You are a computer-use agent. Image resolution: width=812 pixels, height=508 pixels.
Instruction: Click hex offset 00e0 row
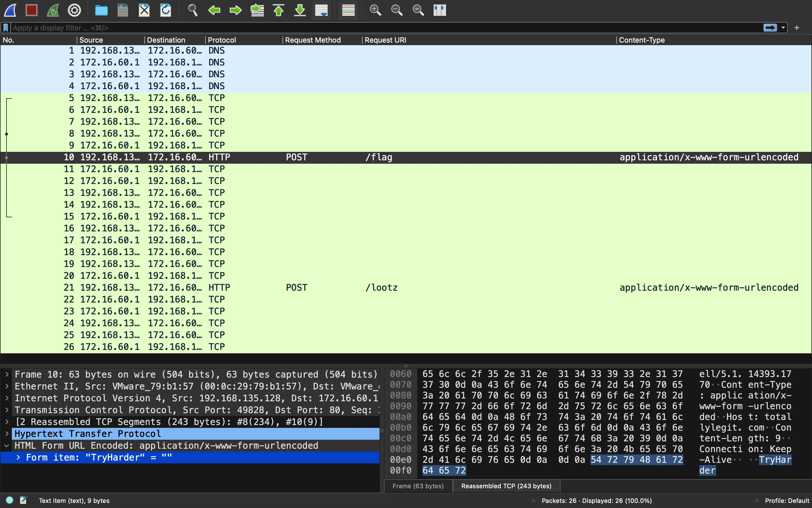coord(401,460)
